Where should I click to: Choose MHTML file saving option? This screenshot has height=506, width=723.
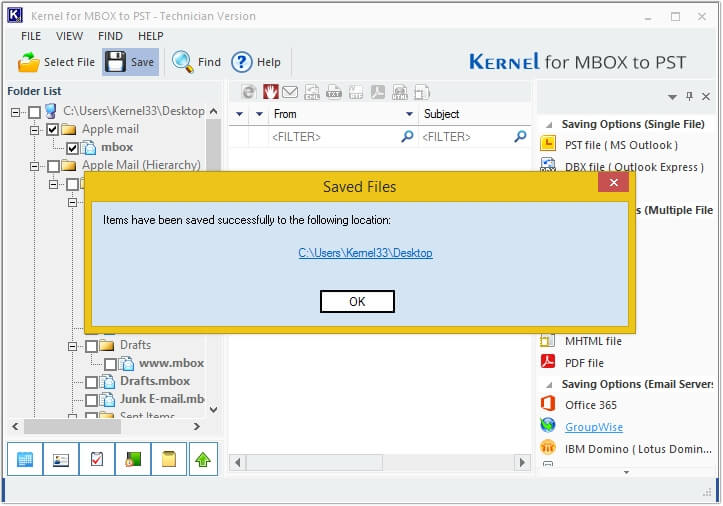593,341
